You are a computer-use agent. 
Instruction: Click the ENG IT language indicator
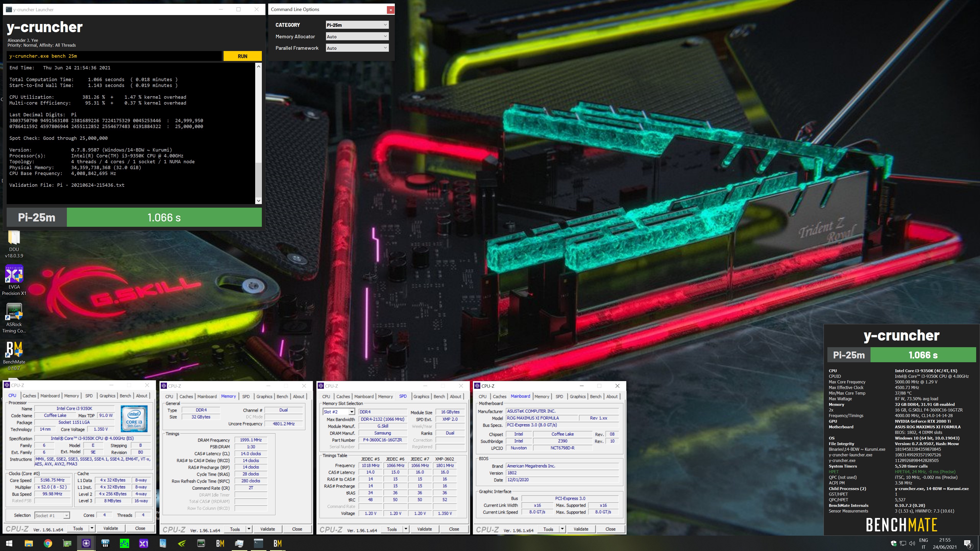click(x=923, y=543)
